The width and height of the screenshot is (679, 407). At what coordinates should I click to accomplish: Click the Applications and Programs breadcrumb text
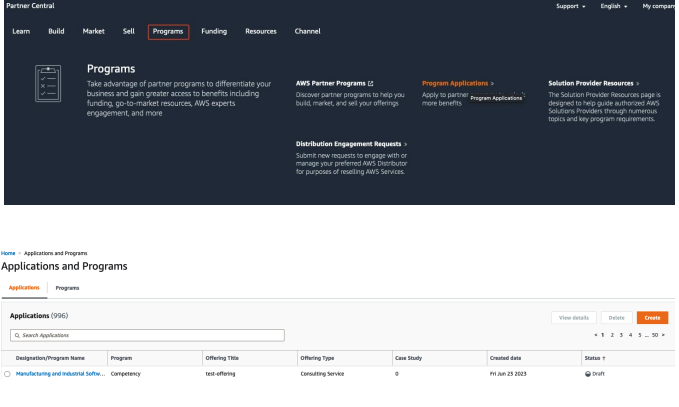(55, 253)
